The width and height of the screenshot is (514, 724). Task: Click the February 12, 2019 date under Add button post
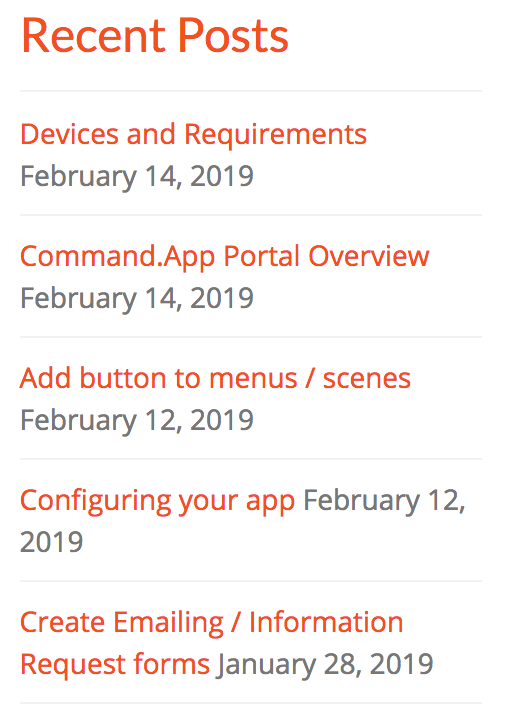137,420
